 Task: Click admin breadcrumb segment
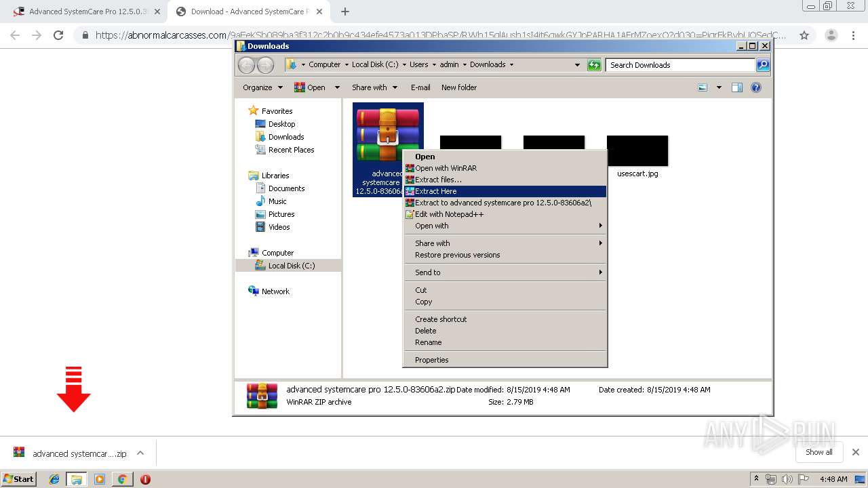[x=449, y=65]
